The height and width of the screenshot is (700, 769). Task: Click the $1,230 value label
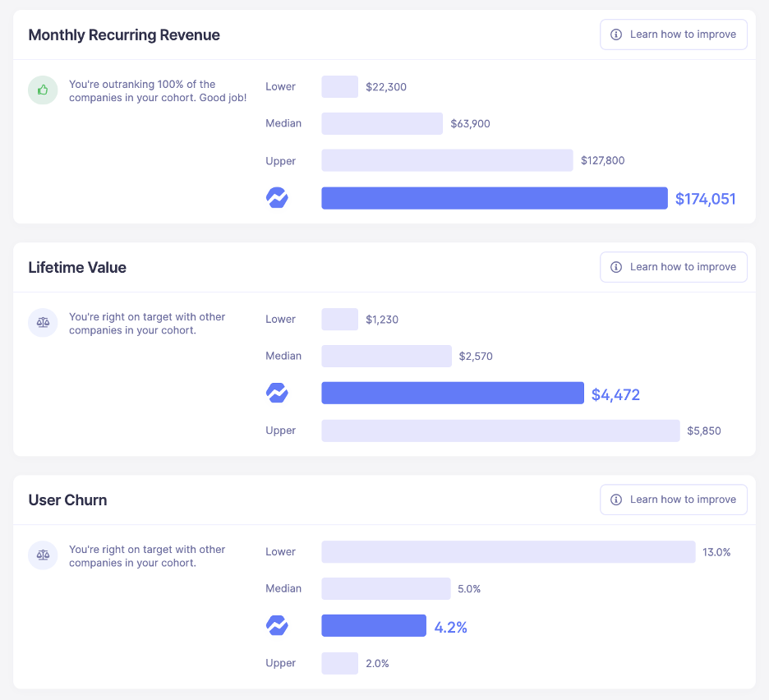[382, 320]
